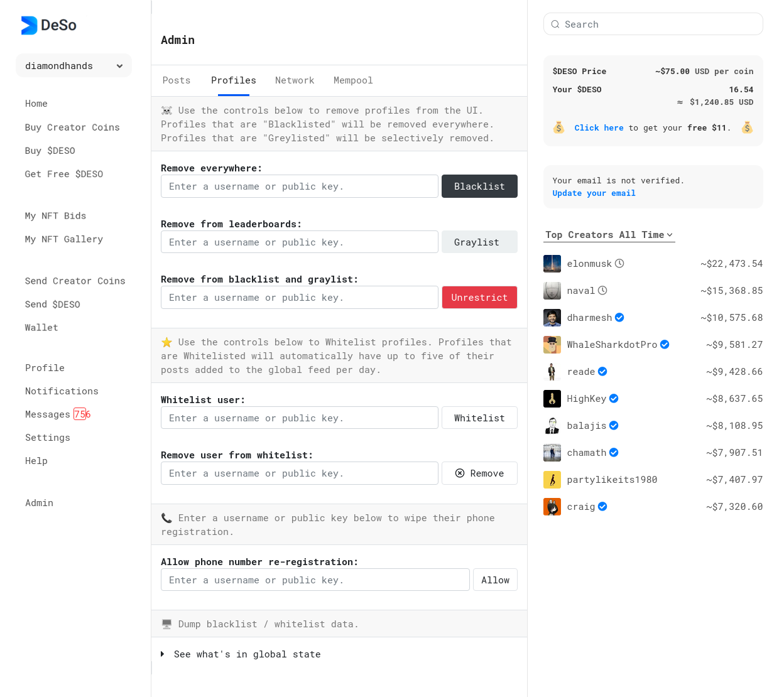This screenshot has width=784, height=697.
Task: Click craig's avatar image
Action: pos(552,507)
